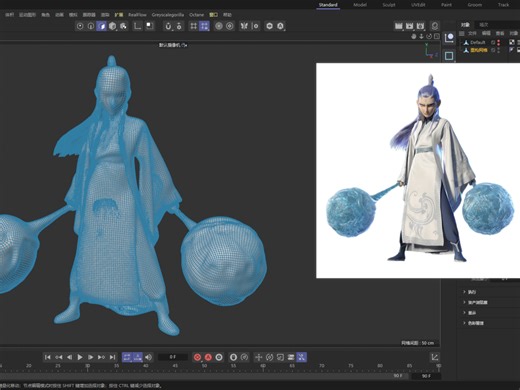520x390 pixels.
Task: Switch to the Model layout tab
Action: click(360, 5)
